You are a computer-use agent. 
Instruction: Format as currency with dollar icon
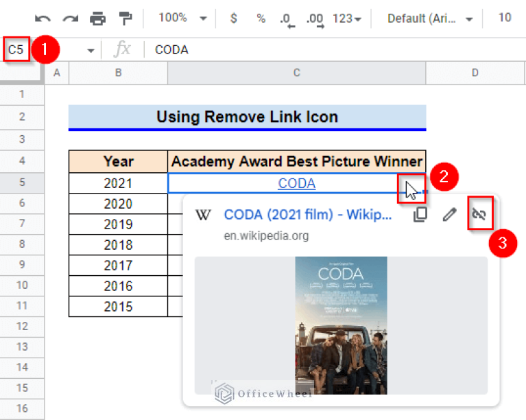[x=233, y=19]
